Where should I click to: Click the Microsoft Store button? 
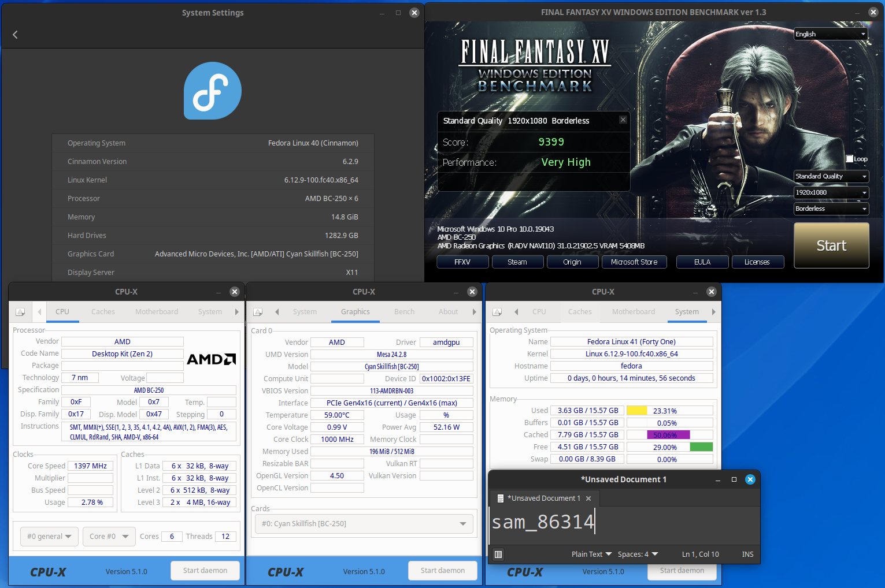[634, 262]
